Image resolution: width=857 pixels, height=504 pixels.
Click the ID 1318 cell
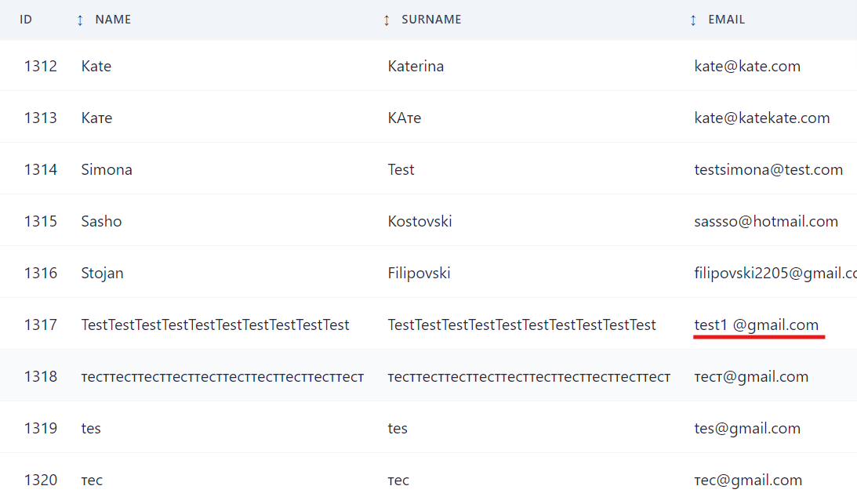pos(41,376)
